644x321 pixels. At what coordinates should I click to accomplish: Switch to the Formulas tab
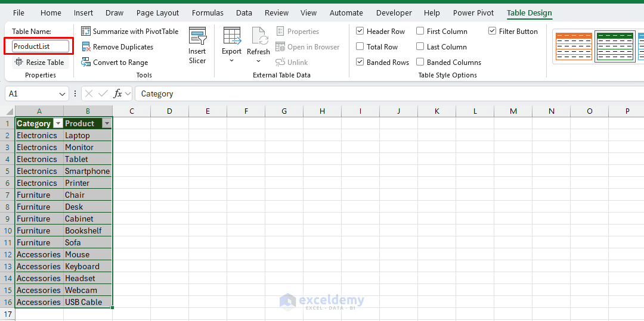pos(208,13)
